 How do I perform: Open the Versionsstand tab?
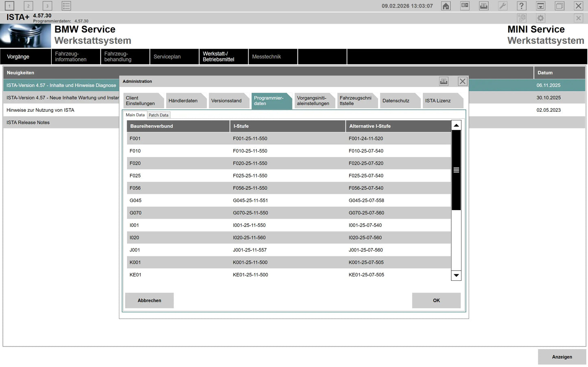point(227,101)
